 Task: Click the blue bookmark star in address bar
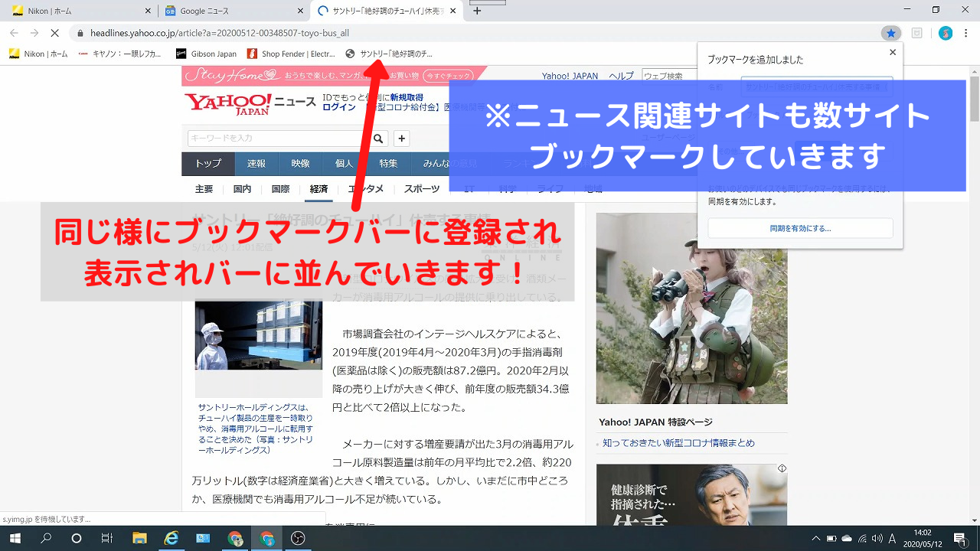pyautogui.click(x=890, y=33)
